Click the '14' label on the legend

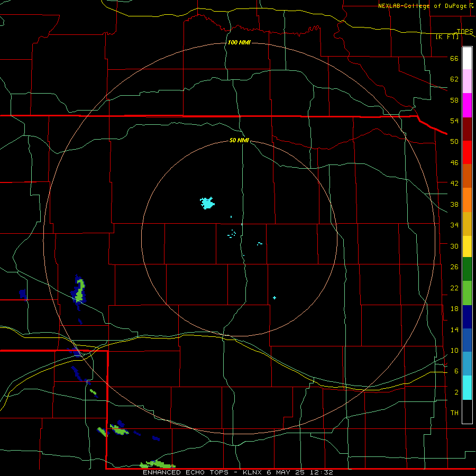pyautogui.click(x=454, y=329)
